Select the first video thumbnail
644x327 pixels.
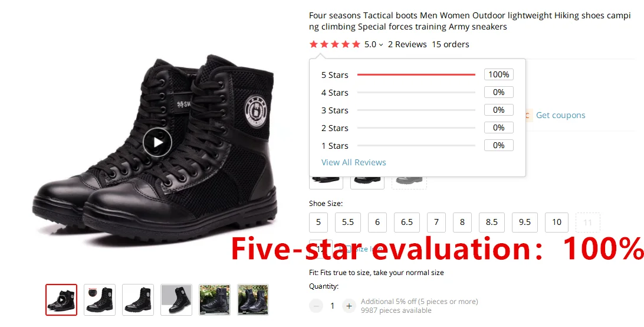pos(61,300)
